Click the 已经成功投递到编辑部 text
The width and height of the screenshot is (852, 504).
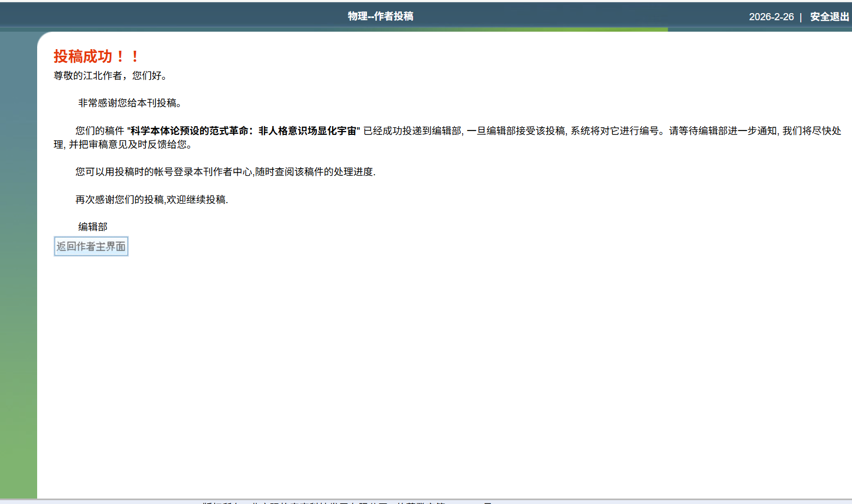pos(412,131)
